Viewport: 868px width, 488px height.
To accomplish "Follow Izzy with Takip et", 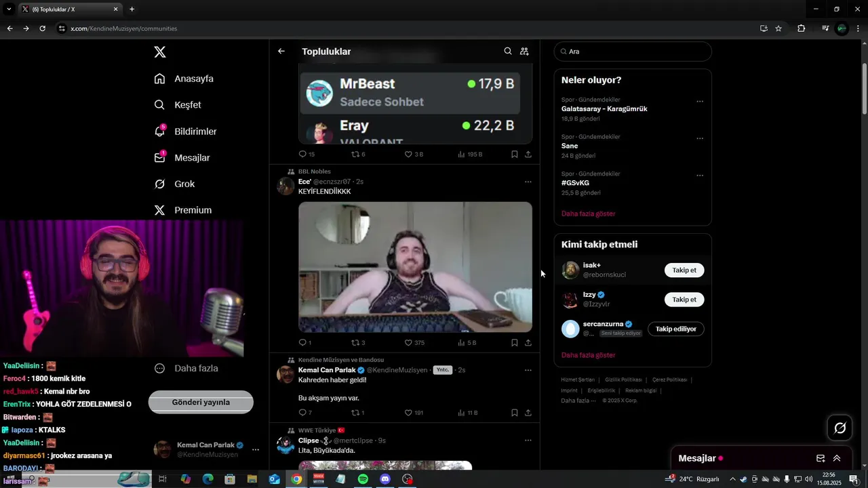I will (684, 300).
